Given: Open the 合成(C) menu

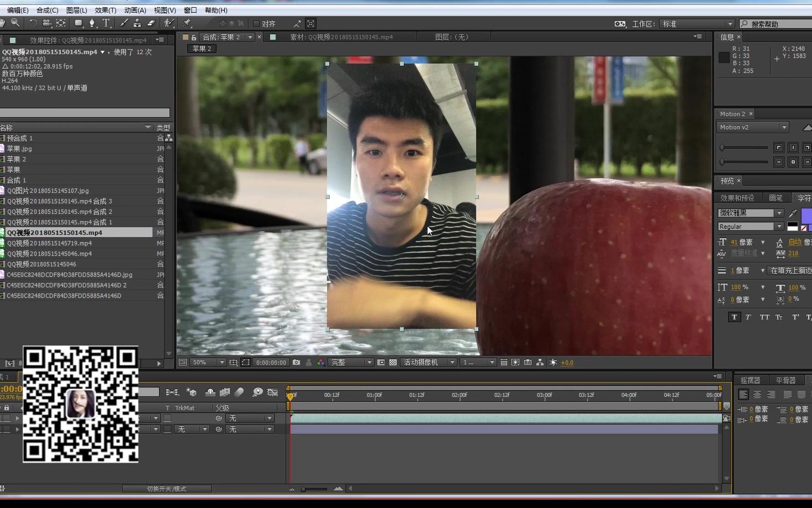Looking at the screenshot, I should click(x=48, y=10).
